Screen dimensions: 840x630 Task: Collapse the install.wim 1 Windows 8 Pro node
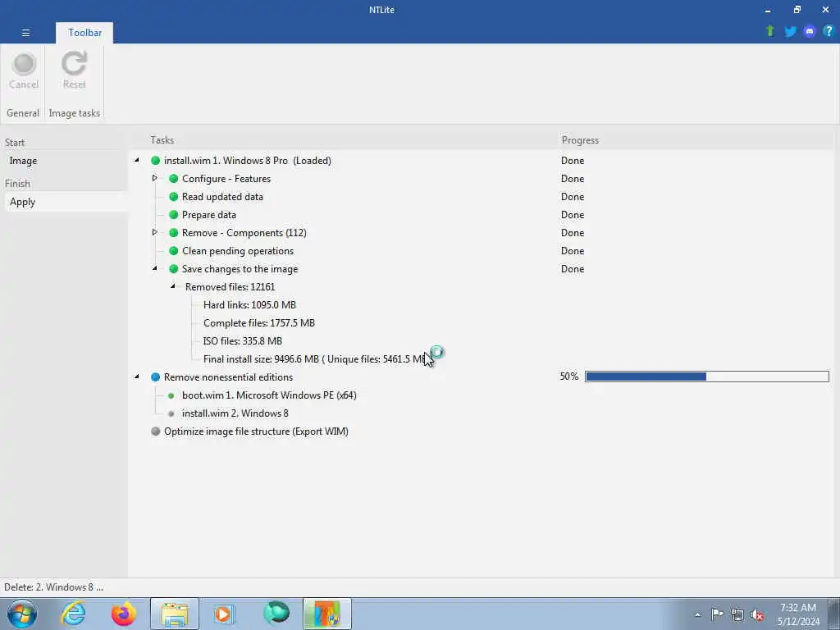point(137,160)
